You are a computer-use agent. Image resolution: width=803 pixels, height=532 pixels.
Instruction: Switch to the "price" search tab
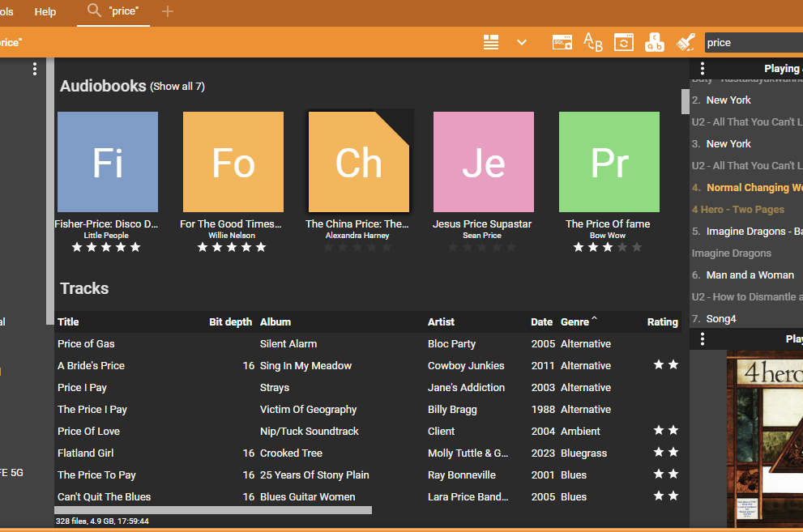(x=123, y=12)
